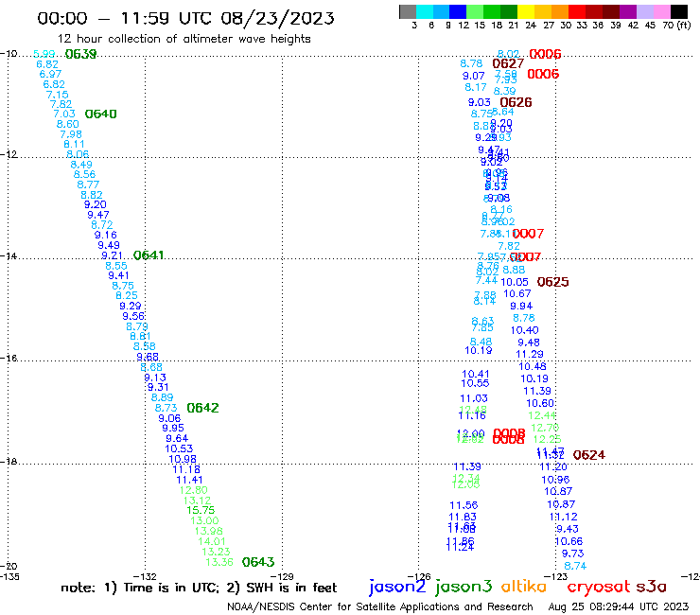Click the altika satellite legend label
This screenshot has height=615, width=700.
click(x=523, y=586)
